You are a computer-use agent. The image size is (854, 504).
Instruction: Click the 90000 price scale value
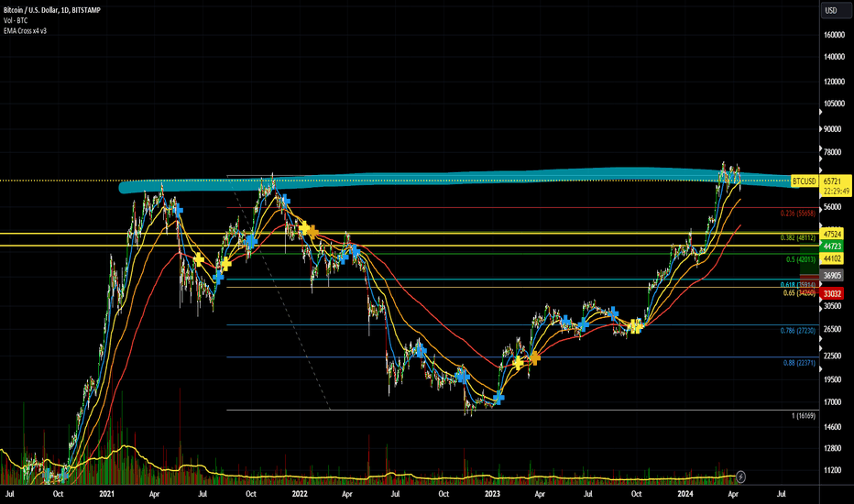tap(833, 129)
